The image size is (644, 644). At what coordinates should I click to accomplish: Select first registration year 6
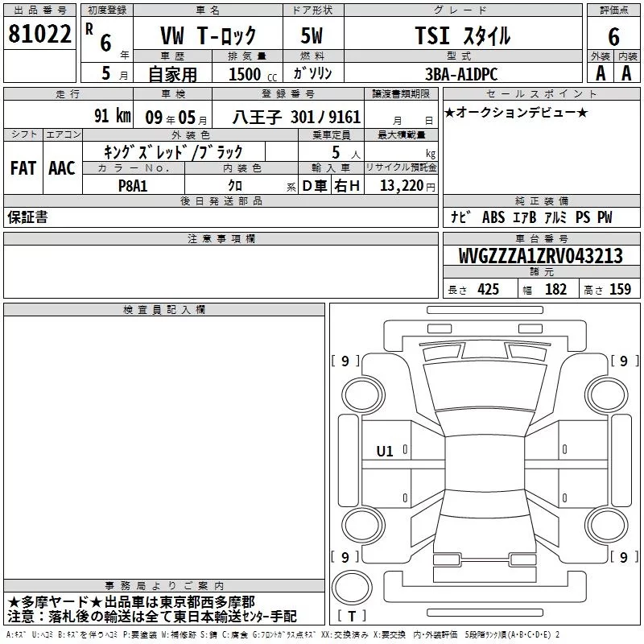(106, 43)
